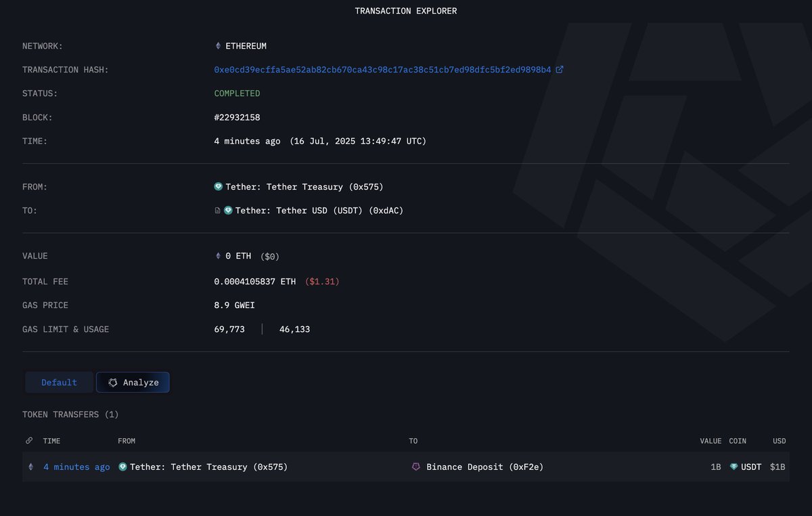Click the ETHEREUM network name

pyautogui.click(x=246, y=46)
